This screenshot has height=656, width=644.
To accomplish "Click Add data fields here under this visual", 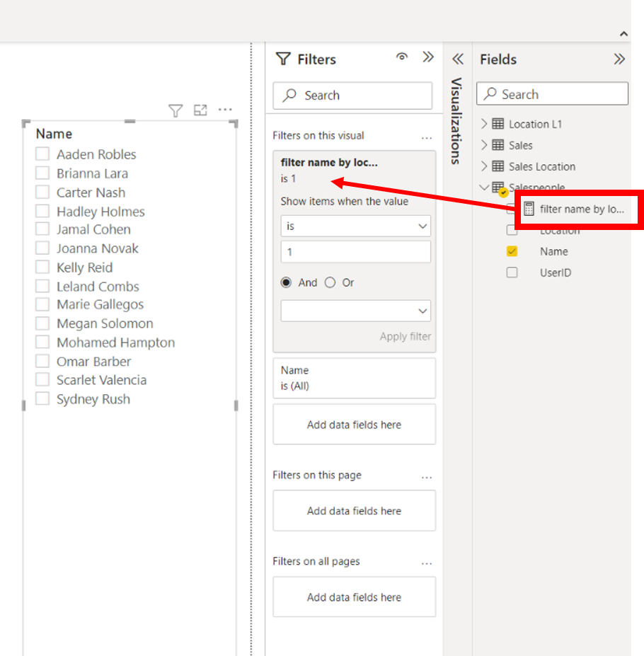I will tap(354, 424).
